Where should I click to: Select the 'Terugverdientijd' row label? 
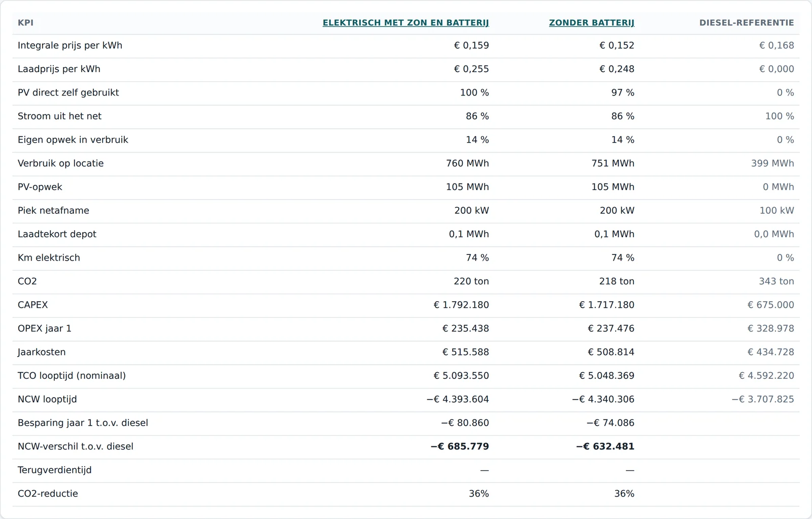[x=55, y=470]
